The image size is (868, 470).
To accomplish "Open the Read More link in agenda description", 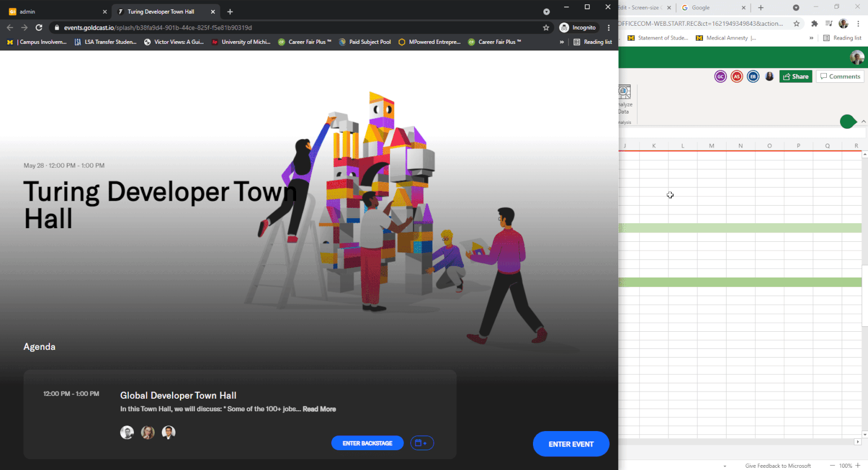I will 319,409.
